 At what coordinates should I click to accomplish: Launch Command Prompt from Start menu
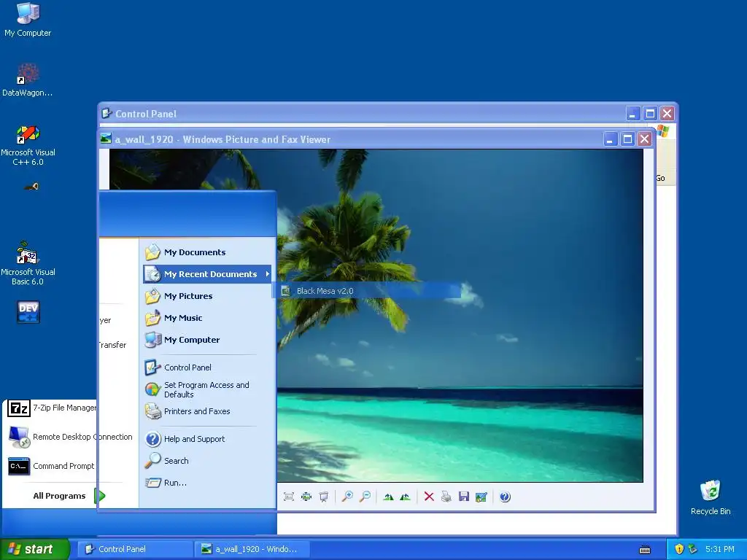click(52, 466)
